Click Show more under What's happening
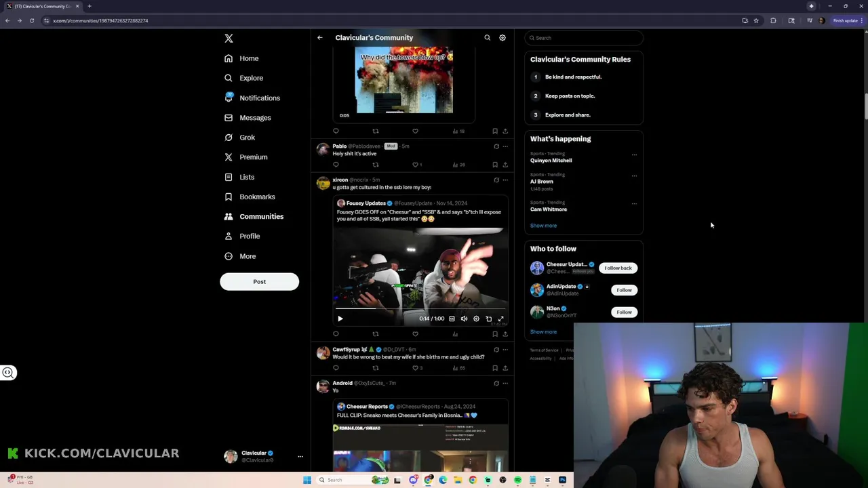 click(543, 226)
